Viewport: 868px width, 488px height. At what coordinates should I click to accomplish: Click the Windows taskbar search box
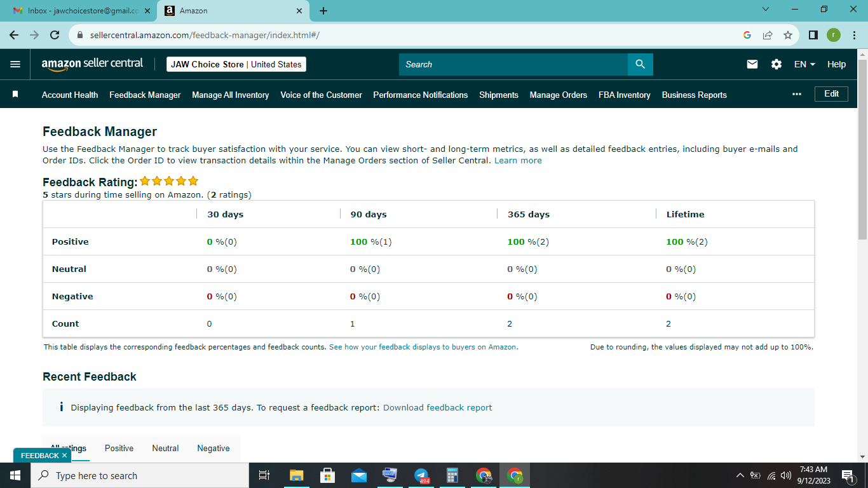click(140, 475)
